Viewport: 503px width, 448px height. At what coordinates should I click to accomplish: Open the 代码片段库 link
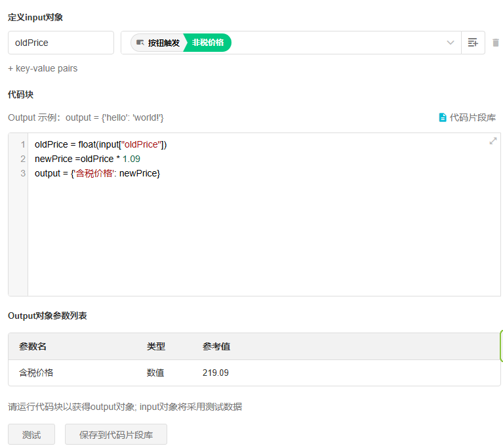click(472, 117)
